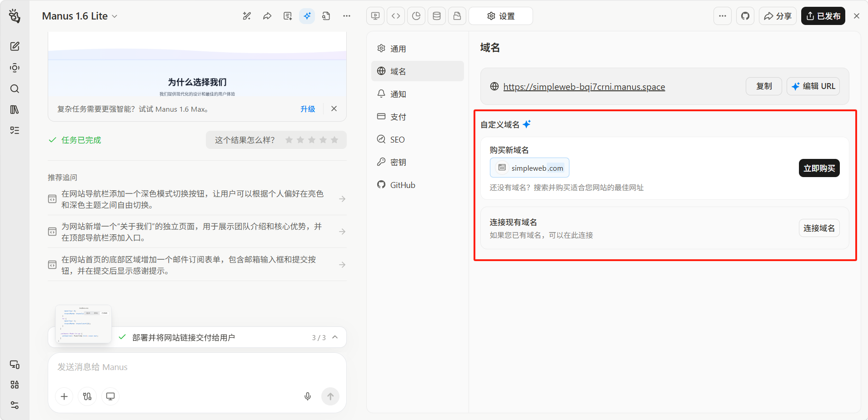Select 通用 in settings menu
The height and width of the screenshot is (420, 868).
[418, 49]
